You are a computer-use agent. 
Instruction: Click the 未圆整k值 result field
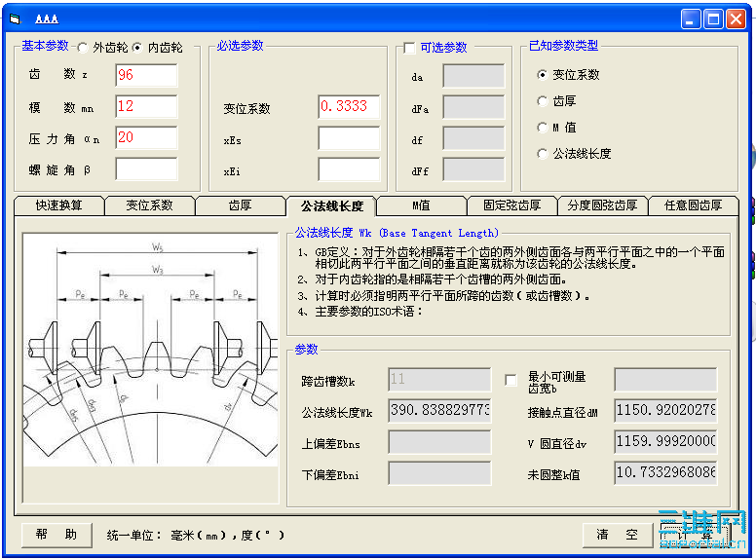point(665,473)
